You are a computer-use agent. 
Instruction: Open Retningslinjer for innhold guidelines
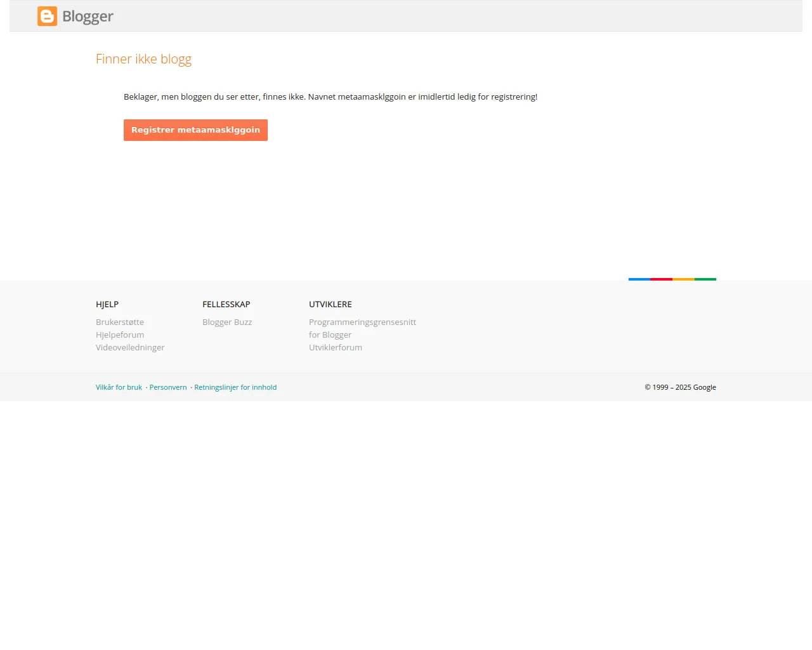(x=235, y=387)
